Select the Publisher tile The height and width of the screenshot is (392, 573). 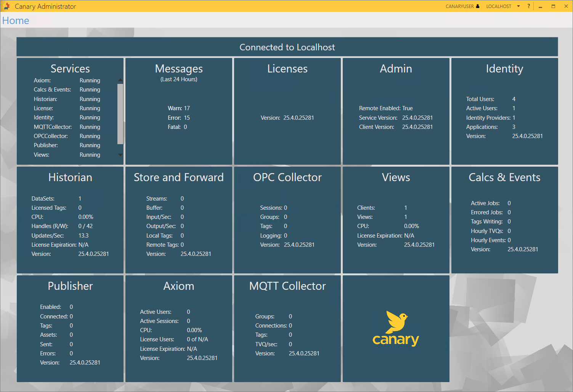[70, 329]
